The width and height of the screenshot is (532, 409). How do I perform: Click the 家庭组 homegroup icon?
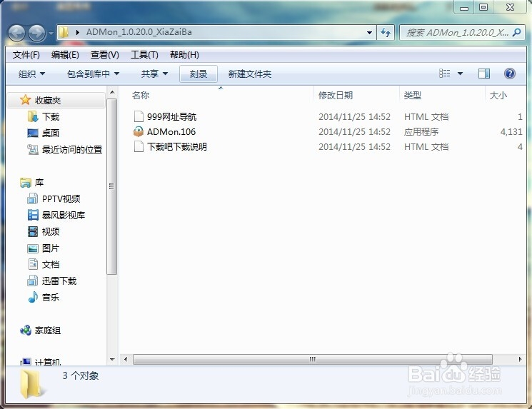26,330
